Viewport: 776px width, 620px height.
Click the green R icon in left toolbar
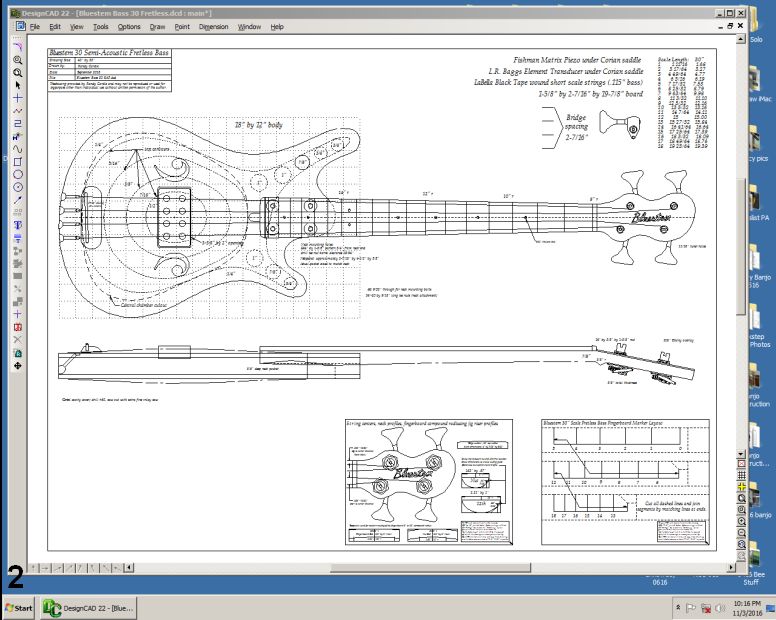[x=17, y=353]
